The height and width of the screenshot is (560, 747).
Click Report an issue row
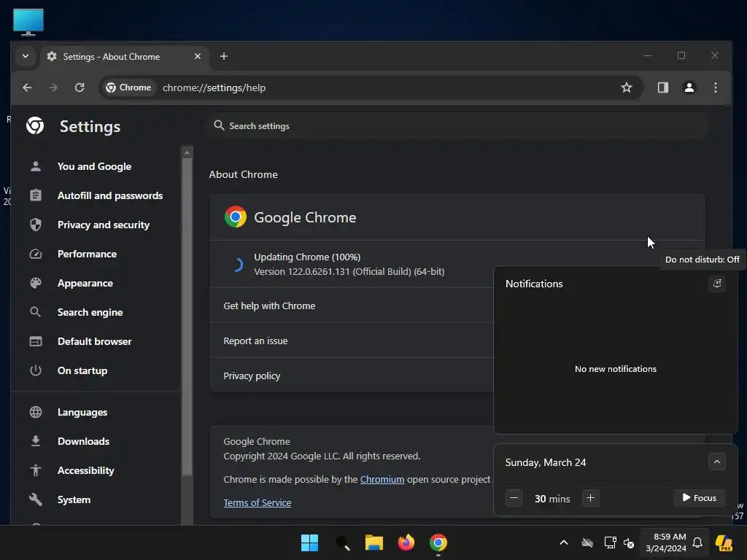[352, 341]
